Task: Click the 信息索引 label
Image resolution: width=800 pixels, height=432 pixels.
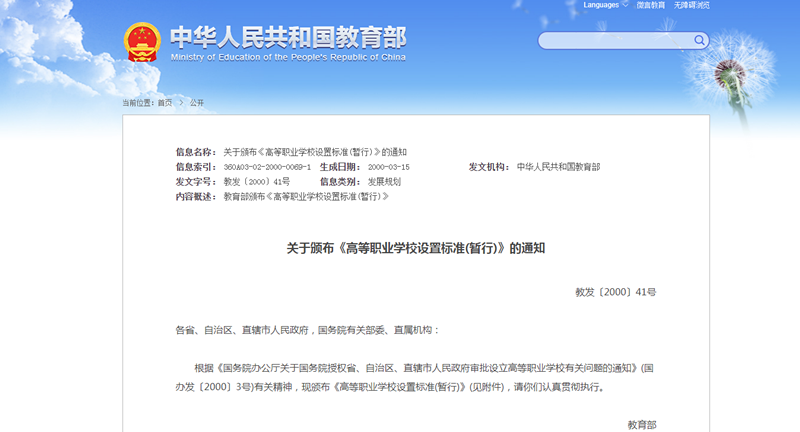Action: click(196, 167)
